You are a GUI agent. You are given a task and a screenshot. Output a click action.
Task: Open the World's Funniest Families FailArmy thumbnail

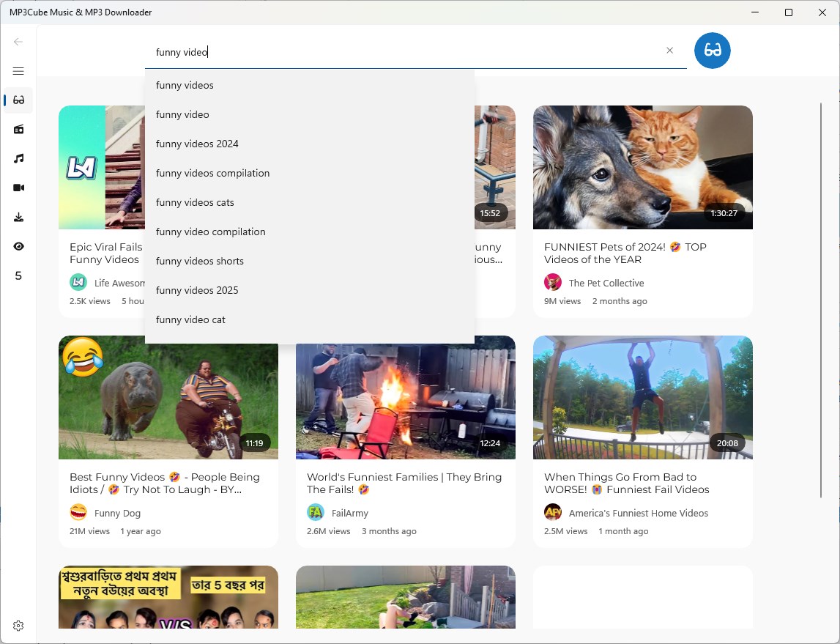point(405,398)
